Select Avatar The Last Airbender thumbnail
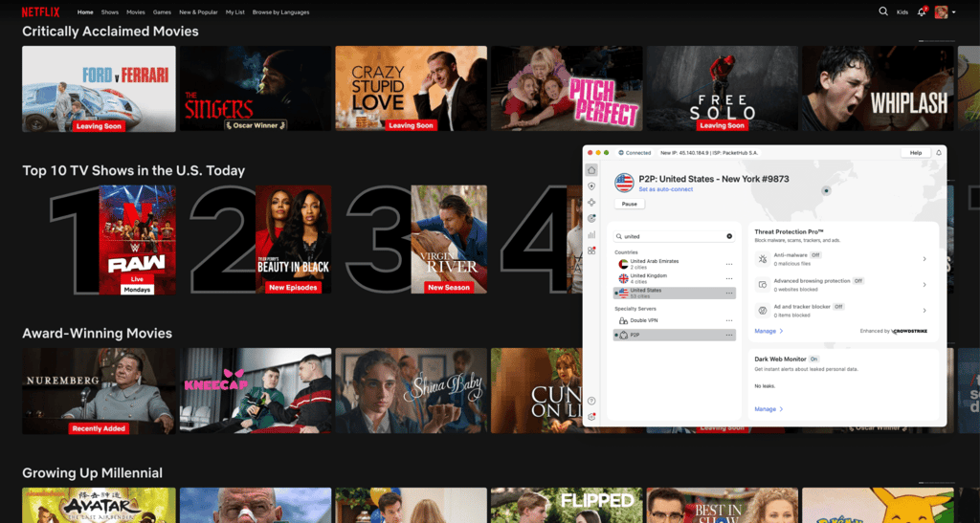 click(x=99, y=506)
